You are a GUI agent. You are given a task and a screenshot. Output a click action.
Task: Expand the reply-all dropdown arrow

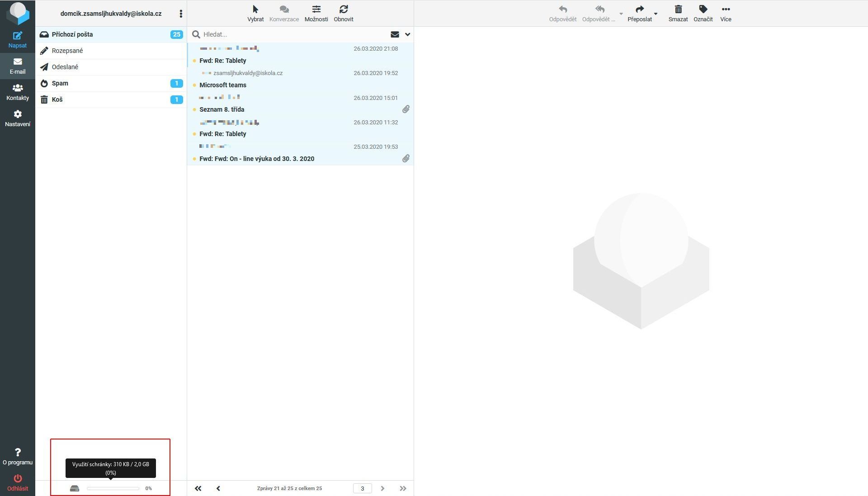[621, 14]
